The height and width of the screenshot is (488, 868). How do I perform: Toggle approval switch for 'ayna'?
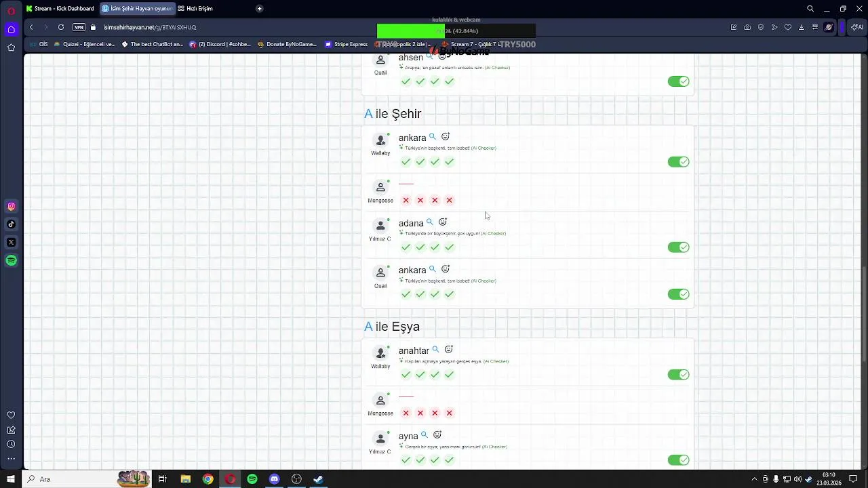point(678,460)
